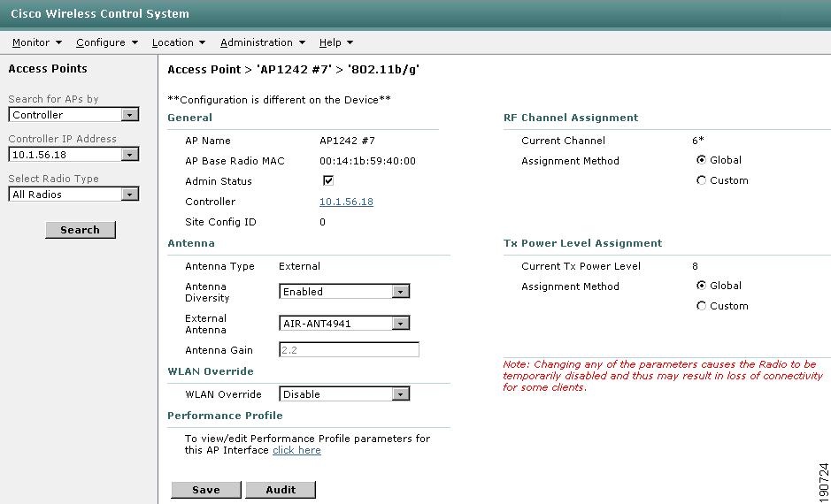Expand the Antenna Diversity dropdown

(344, 291)
